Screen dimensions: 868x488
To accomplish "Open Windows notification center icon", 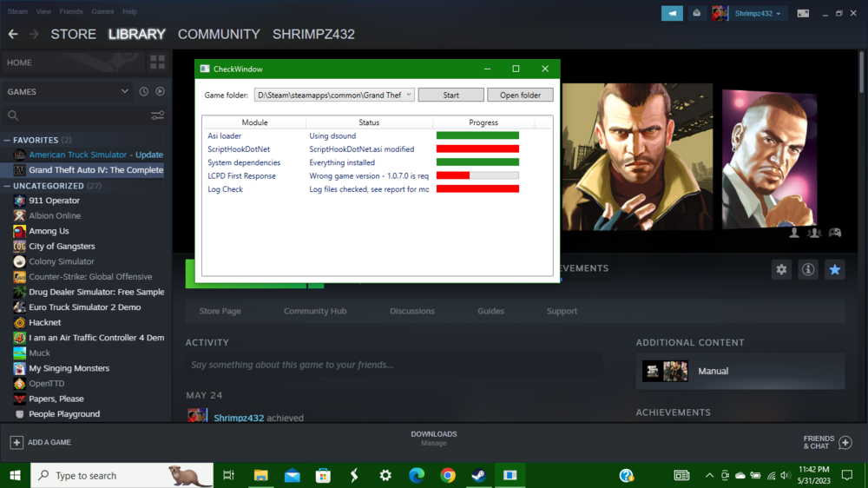I will pyautogui.click(x=847, y=475).
